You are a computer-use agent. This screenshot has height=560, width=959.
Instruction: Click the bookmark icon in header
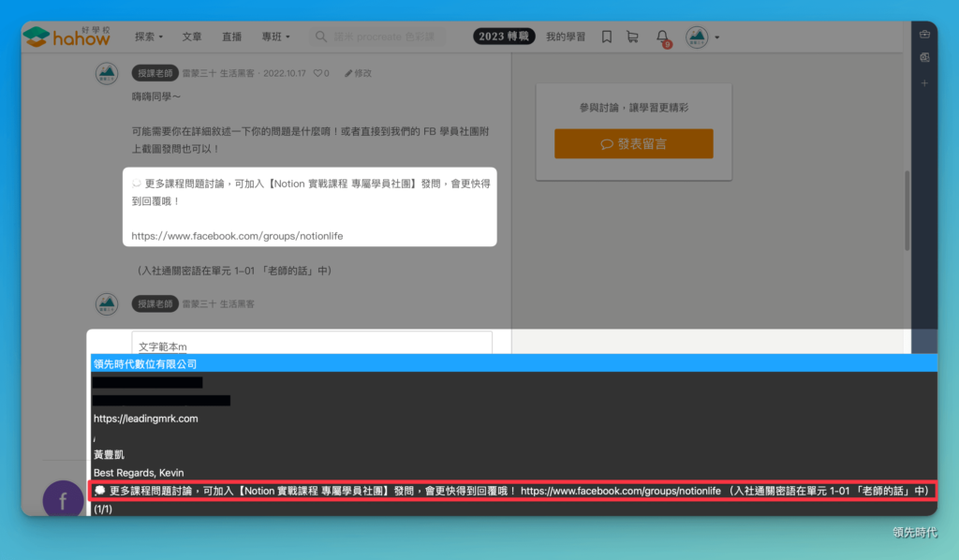606,37
